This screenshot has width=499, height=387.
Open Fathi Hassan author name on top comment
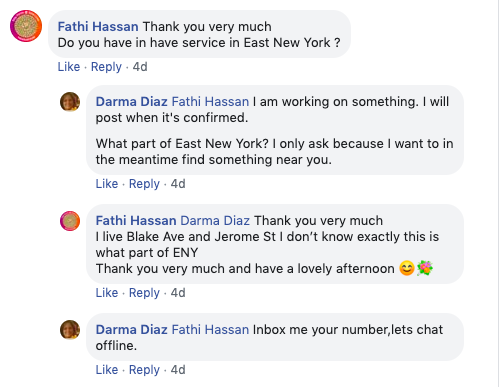point(98,27)
